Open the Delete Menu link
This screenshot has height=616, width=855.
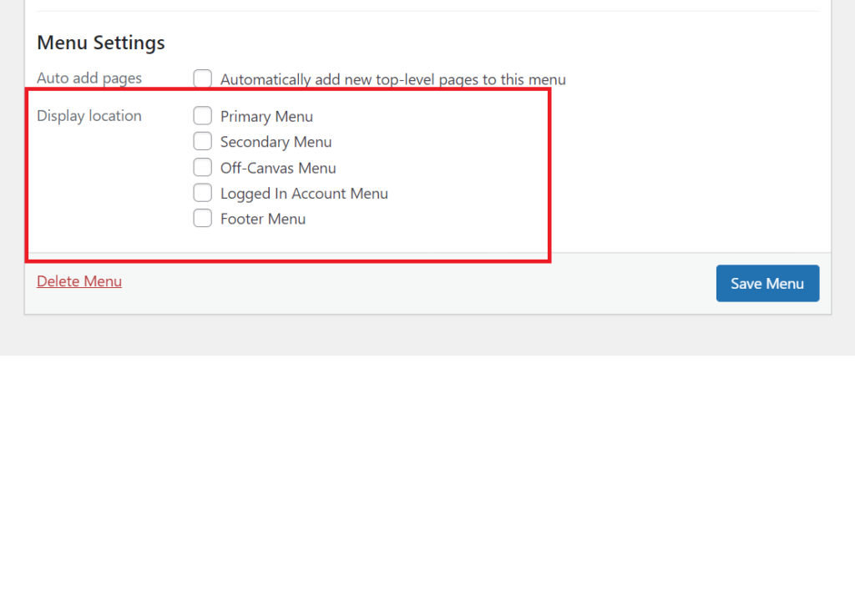(x=79, y=281)
